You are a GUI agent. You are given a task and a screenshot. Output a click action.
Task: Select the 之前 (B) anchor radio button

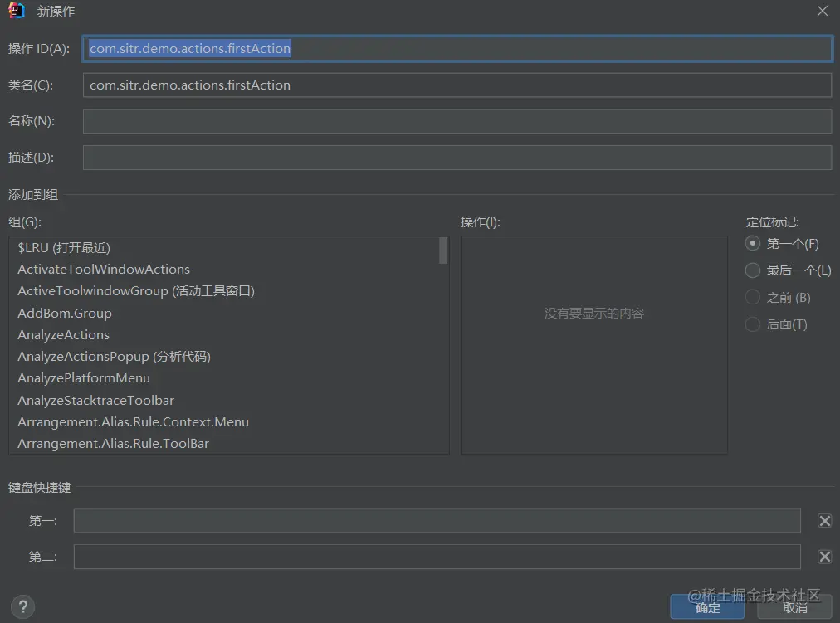pos(752,297)
